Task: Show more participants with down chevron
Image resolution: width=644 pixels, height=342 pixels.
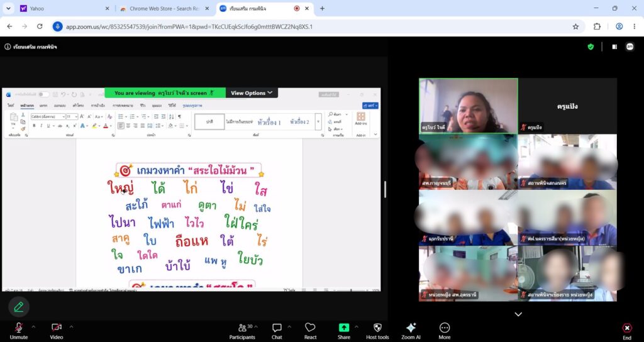Action: pos(518,314)
